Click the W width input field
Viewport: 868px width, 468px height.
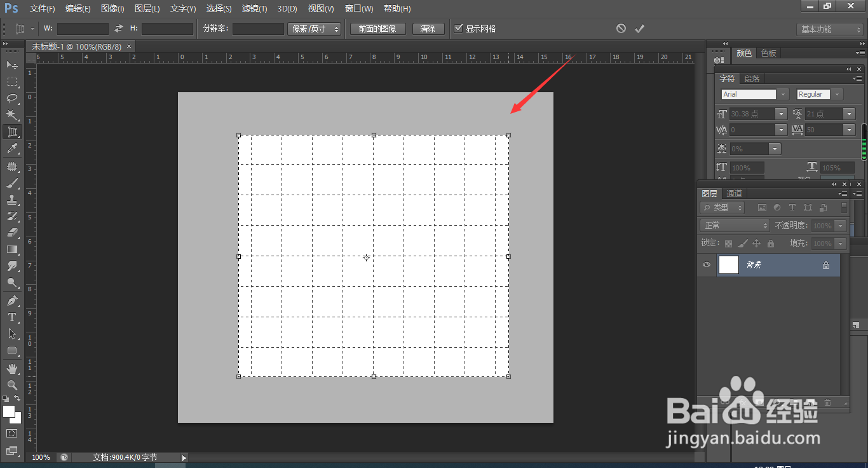(83, 29)
